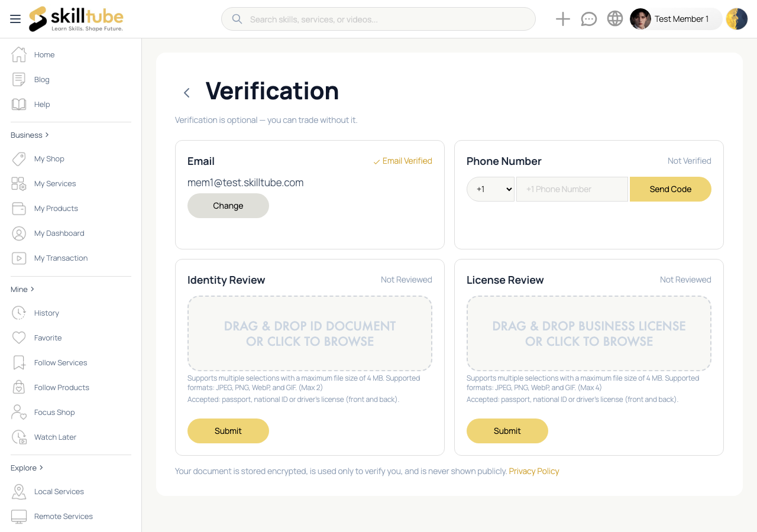Screen dimensions: 757x532
Task: Click the My Shop tag icon
Action: pos(19,158)
